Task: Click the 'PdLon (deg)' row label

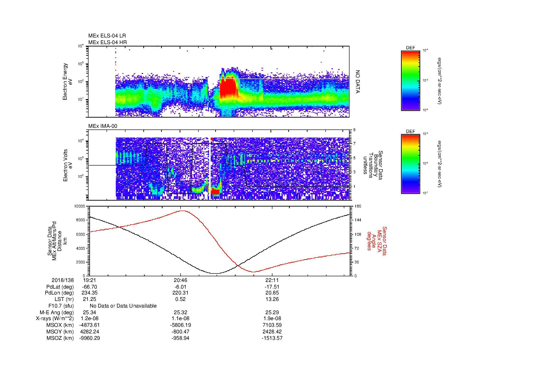Action: [59, 293]
